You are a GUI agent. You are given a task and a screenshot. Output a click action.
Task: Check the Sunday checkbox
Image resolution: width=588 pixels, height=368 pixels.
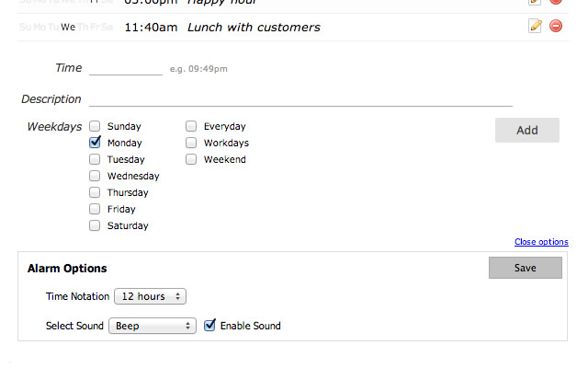(x=95, y=127)
